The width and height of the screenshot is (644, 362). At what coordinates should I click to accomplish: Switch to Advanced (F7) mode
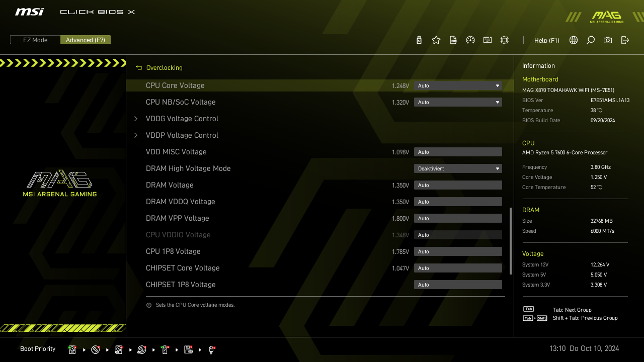tap(86, 40)
